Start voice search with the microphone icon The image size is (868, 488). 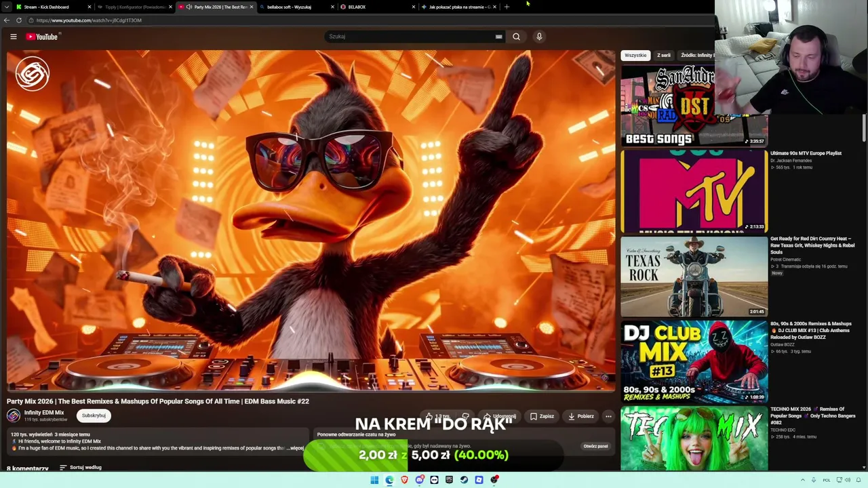(x=539, y=37)
